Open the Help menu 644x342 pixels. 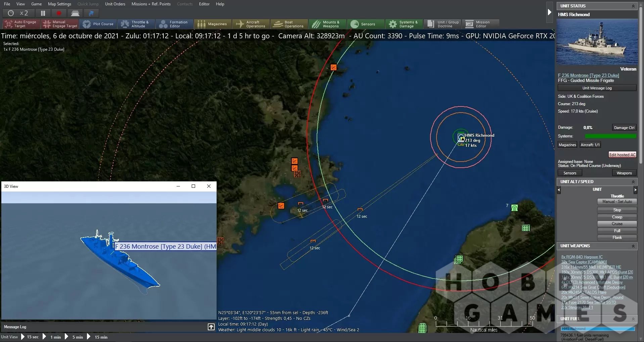click(x=220, y=4)
